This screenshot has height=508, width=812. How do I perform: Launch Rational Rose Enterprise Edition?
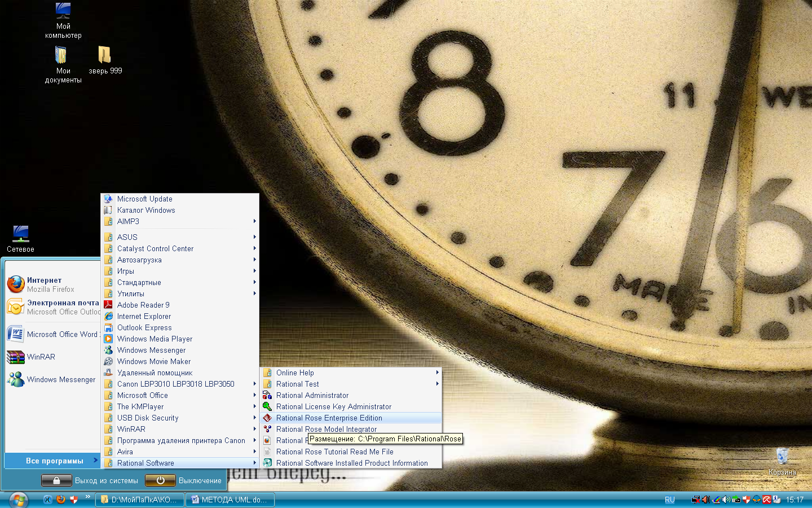point(351,418)
